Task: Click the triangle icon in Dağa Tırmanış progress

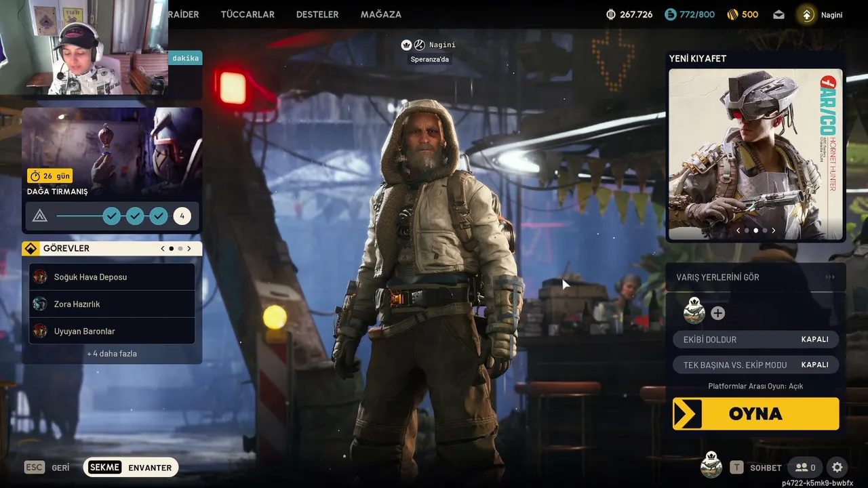Action: (x=39, y=216)
